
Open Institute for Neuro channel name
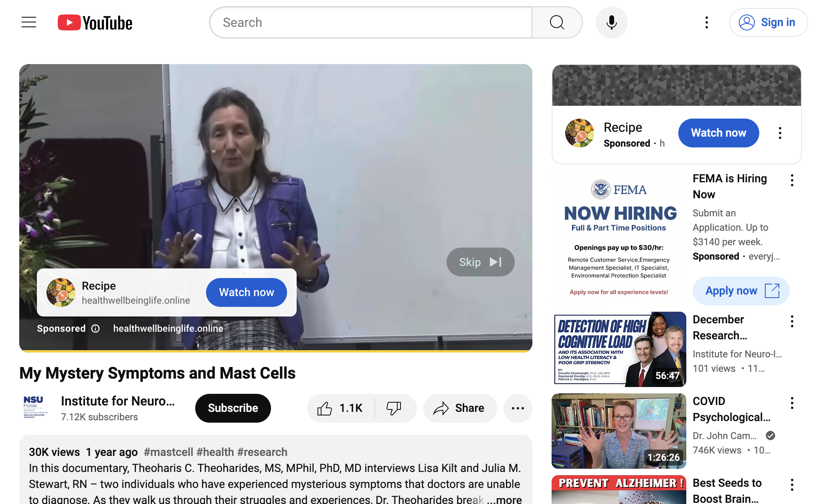(118, 401)
